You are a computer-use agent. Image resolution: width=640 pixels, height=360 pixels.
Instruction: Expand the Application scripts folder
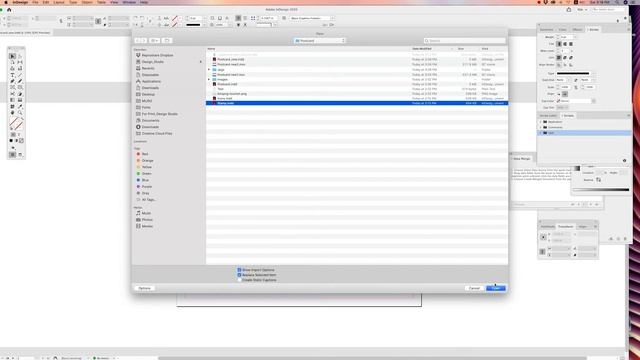(540, 122)
